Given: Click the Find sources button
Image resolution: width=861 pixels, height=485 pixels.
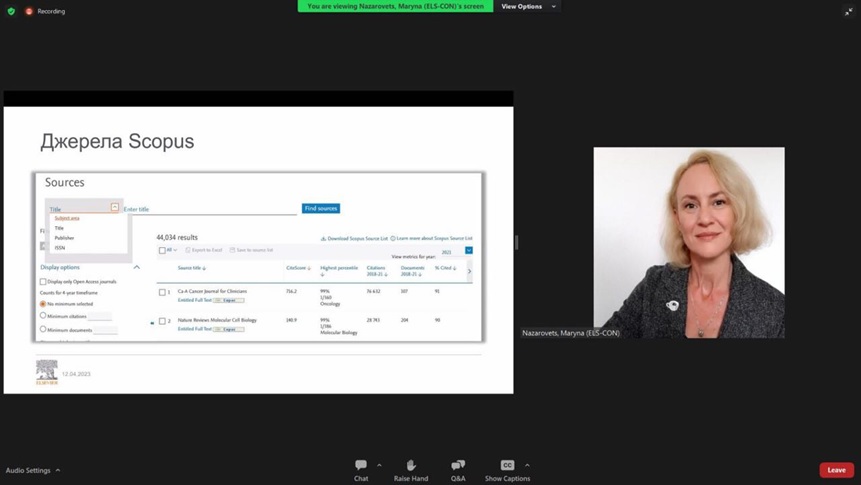Looking at the screenshot, I should (321, 208).
